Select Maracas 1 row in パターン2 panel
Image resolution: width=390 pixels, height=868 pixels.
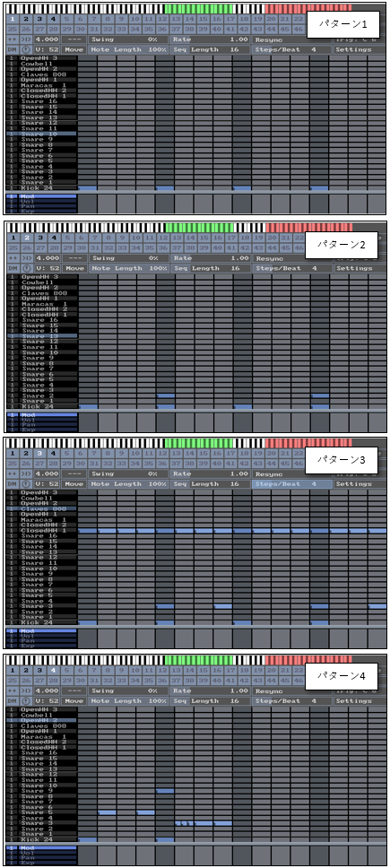[41, 303]
